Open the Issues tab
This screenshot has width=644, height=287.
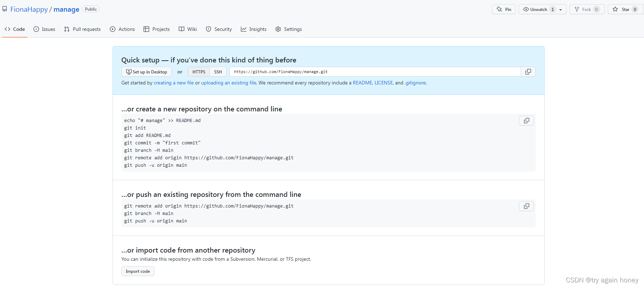[x=44, y=29]
